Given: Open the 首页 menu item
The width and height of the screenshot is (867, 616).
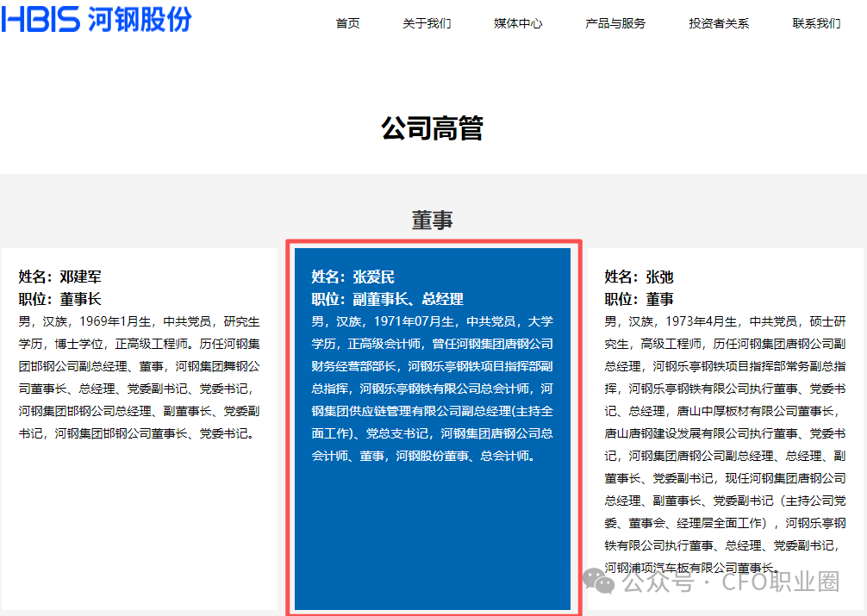Looking at the screenshot, I should tap(348, 23).
